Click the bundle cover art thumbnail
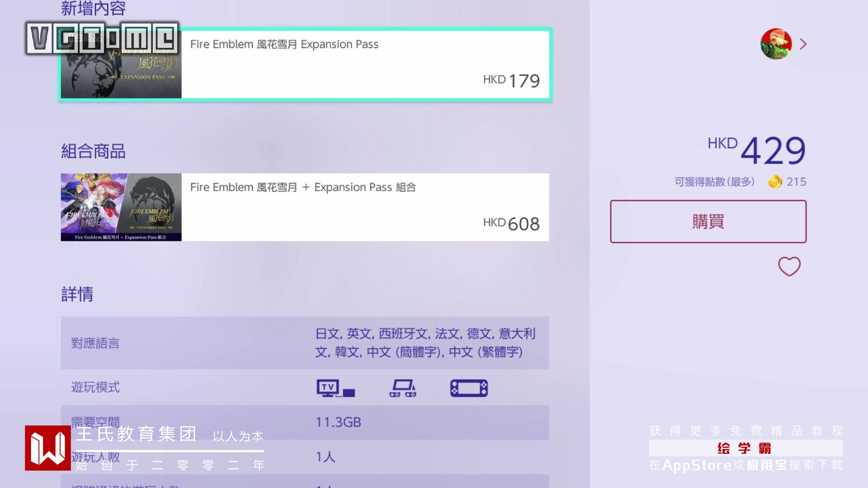Screen dimensions: 868x488 (x=121, y=207)
